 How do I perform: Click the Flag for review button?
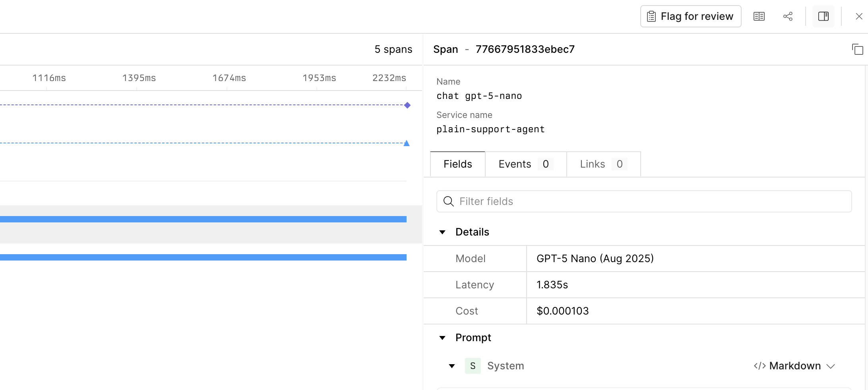click(691, 16)
